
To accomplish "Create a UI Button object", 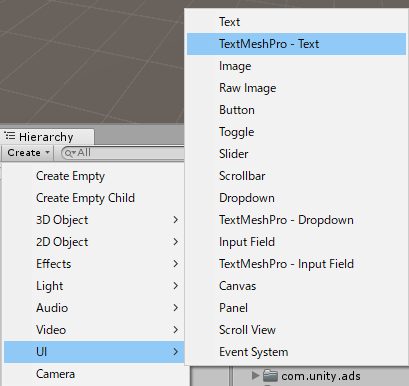I will [296, 110].
